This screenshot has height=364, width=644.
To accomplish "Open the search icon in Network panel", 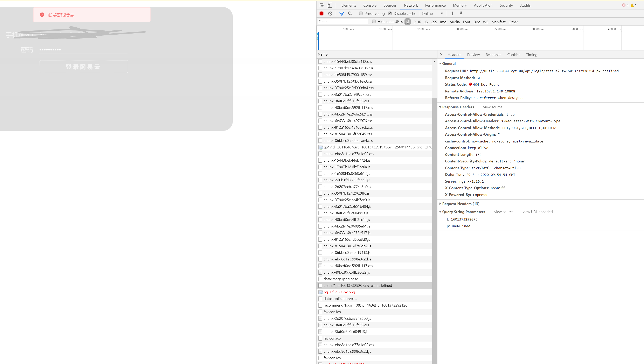I will pyautogui.click(x=350, y=14).
